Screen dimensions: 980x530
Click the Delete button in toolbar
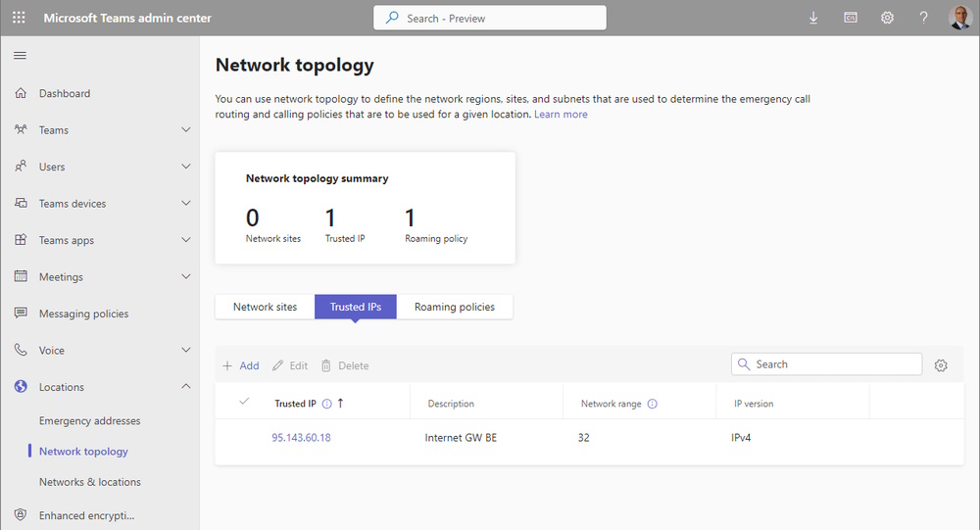(x=345, y=365)
